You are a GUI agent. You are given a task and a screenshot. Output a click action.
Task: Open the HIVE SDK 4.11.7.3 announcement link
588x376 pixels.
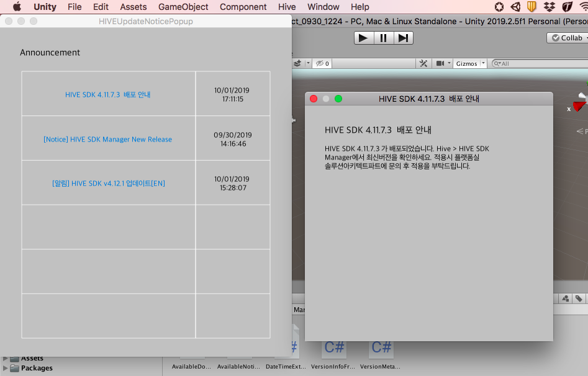[x=108, y=94]
